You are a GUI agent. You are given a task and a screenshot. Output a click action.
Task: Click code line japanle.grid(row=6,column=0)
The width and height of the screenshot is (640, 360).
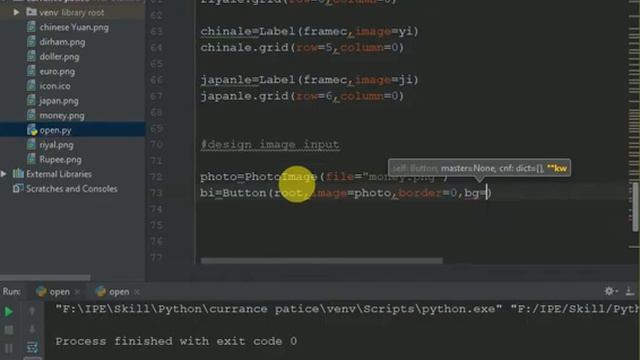click(302, 96)
